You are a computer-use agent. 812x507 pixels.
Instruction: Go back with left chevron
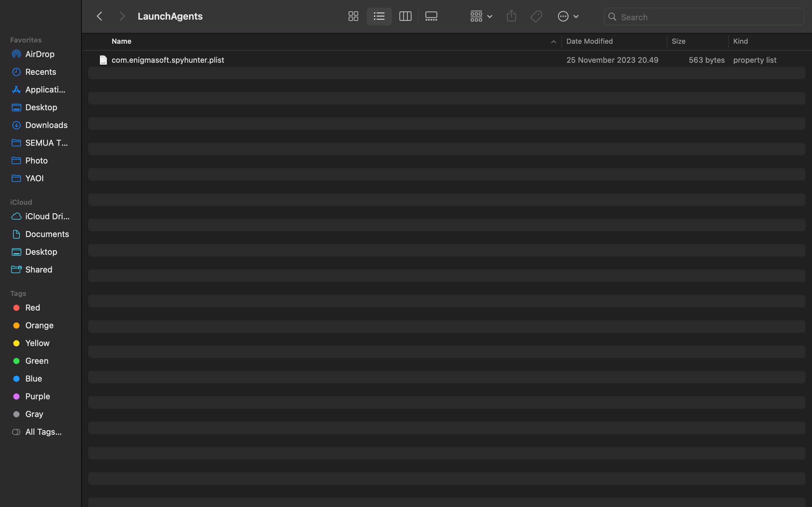(x=99, y=16)
